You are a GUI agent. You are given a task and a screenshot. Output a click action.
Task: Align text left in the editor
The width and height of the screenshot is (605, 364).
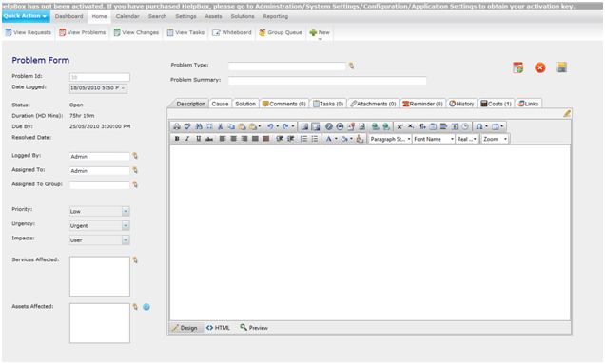click(223, 139)
